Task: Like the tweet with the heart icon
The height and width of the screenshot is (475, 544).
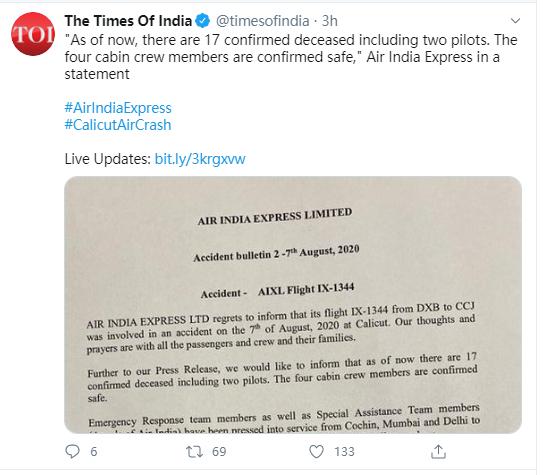Action: (316, 451)
